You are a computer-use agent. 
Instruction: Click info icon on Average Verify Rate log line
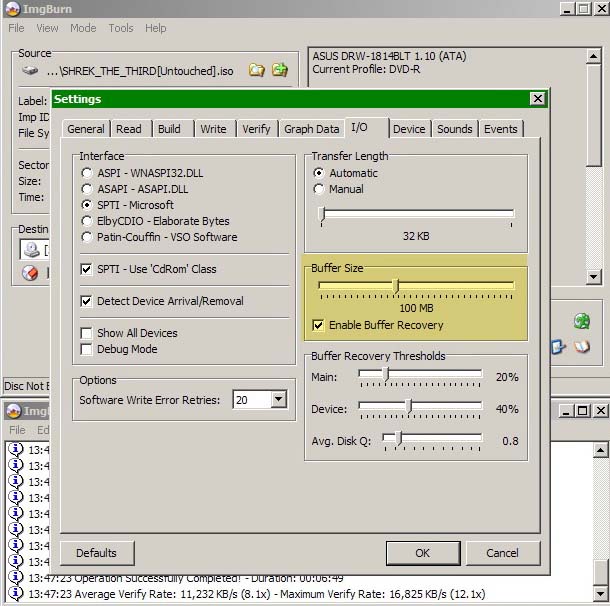[16, 594]
